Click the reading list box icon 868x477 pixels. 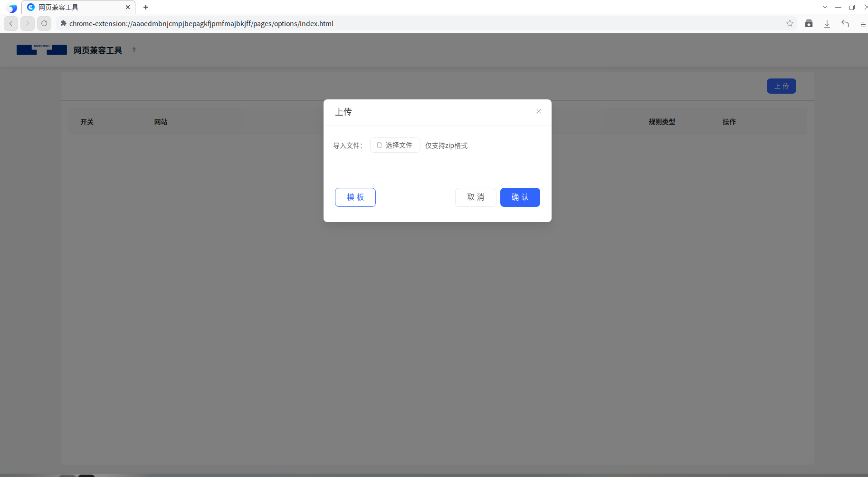coord(809,23)
